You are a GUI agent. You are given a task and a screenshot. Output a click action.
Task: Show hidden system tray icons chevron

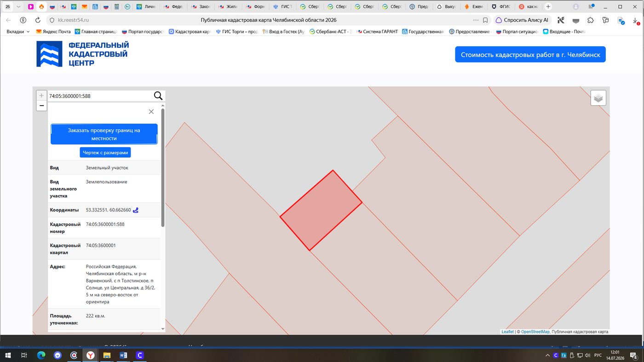tap(547, 355)
